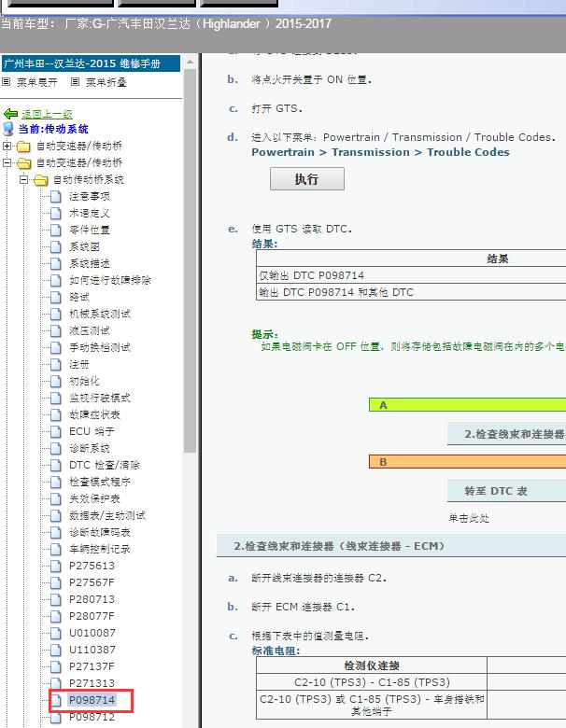
Task: Click the document icon beside U110387
Action: (56, 650)
